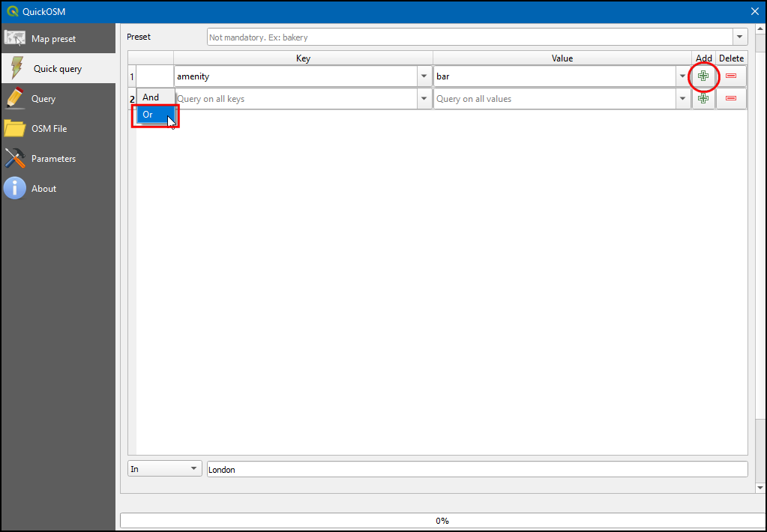Expand the bar value dropdown
Screen dimensions: 767x532
[682, 76]
